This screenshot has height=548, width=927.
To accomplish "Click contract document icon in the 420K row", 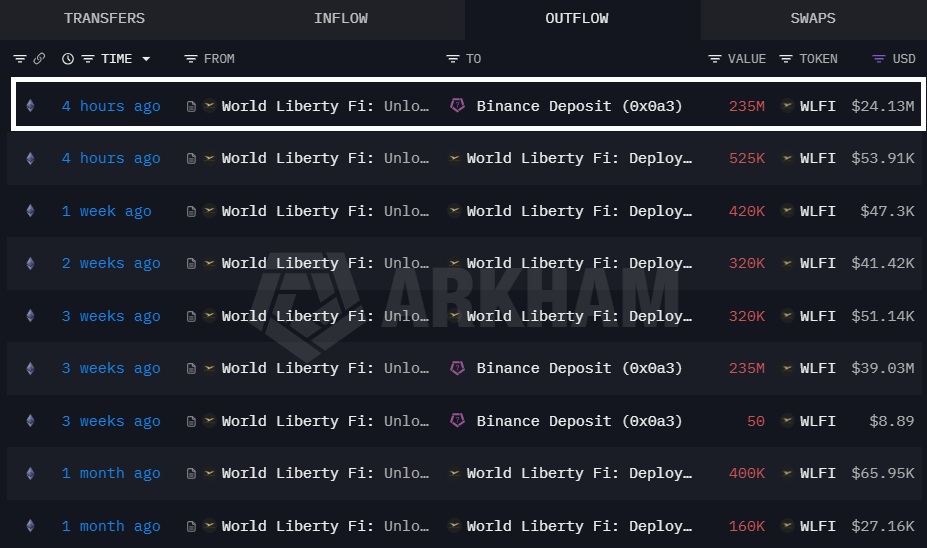I will [x=191, y=212].
